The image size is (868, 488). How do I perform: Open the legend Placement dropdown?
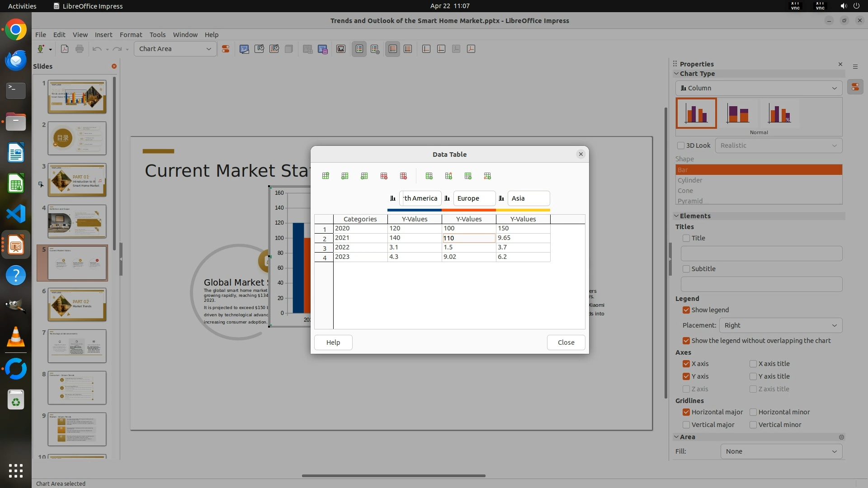(781, 325)
